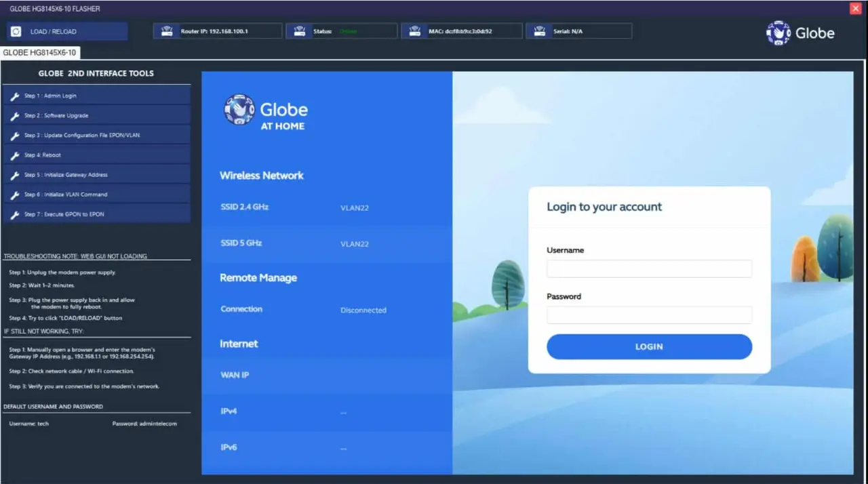Click the blue LOGIN button
The height and width of the screenshot is (484, 868).
coord(649,346)
